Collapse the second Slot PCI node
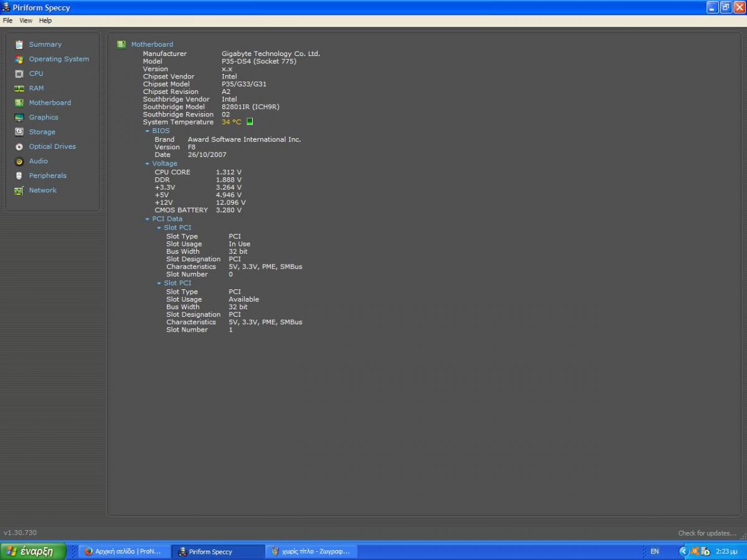This screenshot has width=747, height=560. (x=159, y=283)
